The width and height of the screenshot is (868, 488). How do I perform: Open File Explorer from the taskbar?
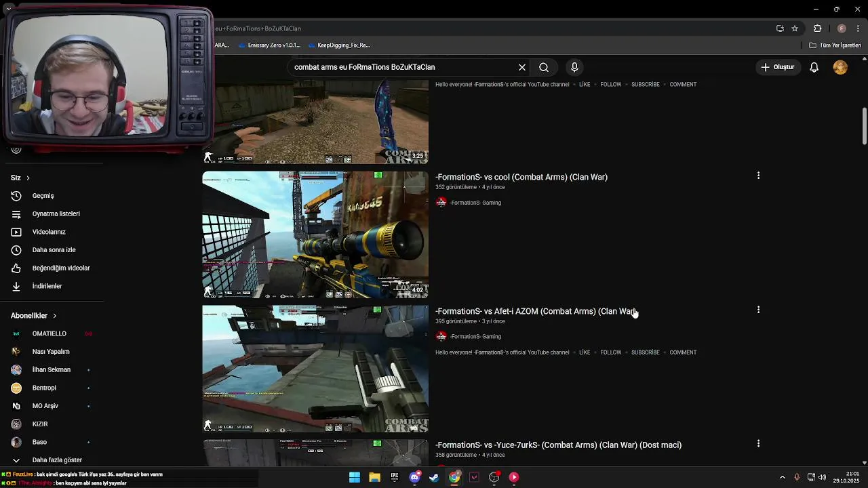click(374, 477)
